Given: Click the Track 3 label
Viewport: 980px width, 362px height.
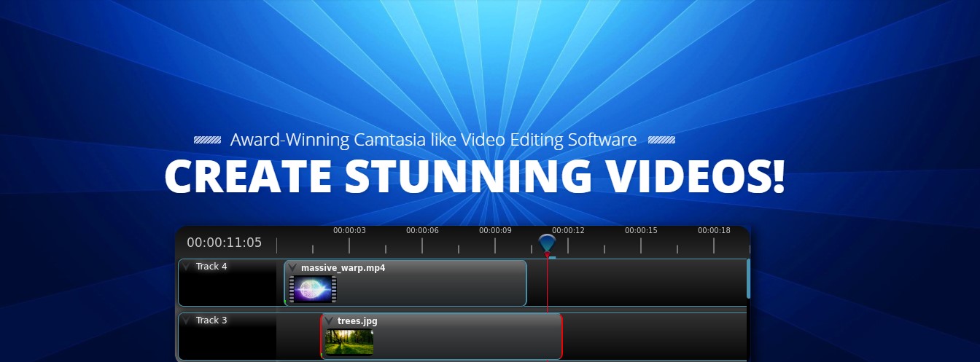Looking at the screenshot, I should point(211,320).
